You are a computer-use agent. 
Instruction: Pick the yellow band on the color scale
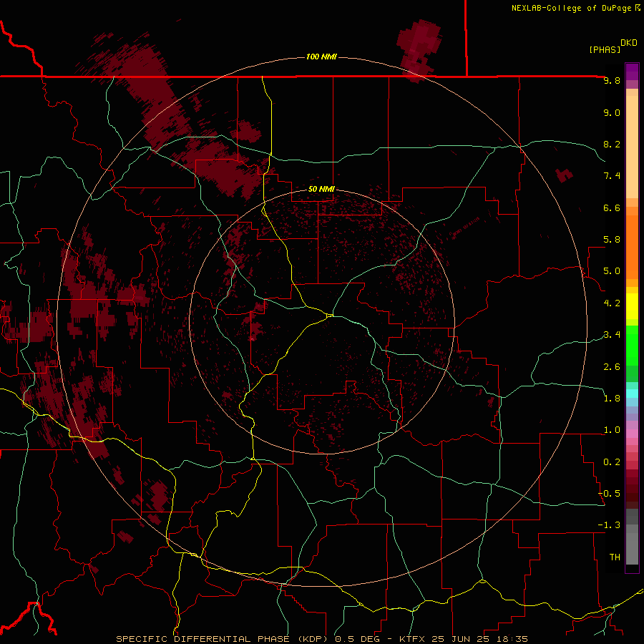coord(632,306)
